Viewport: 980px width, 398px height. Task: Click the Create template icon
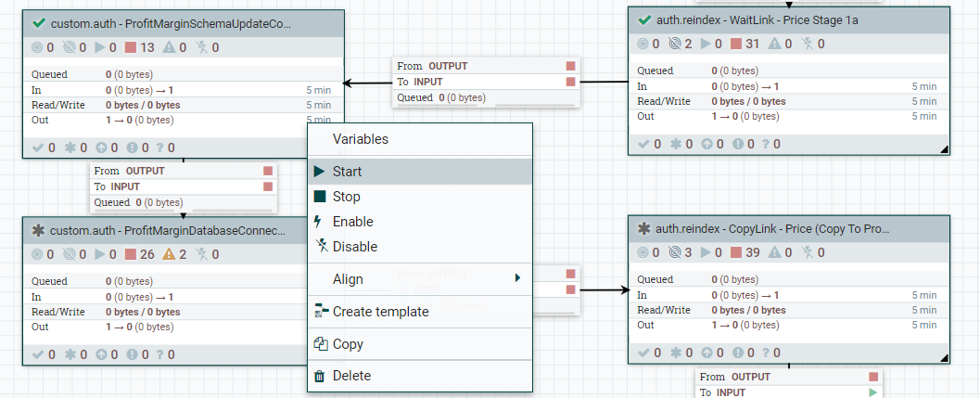tap(320, 312)
